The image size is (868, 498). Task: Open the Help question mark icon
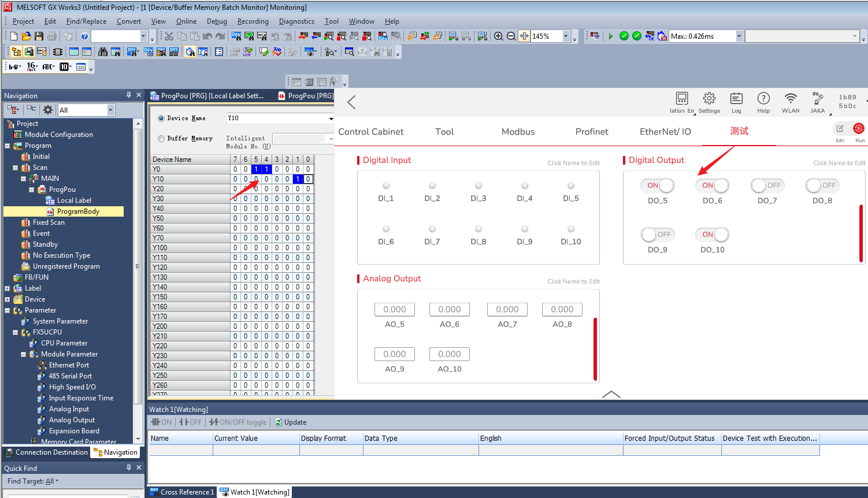tap(763, 99)
